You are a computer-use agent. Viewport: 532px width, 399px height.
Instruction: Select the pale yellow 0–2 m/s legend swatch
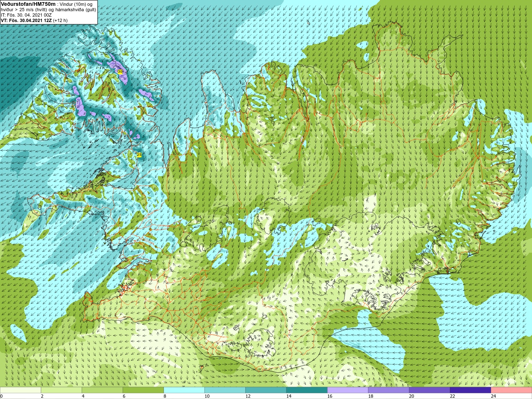pos(20,390)
